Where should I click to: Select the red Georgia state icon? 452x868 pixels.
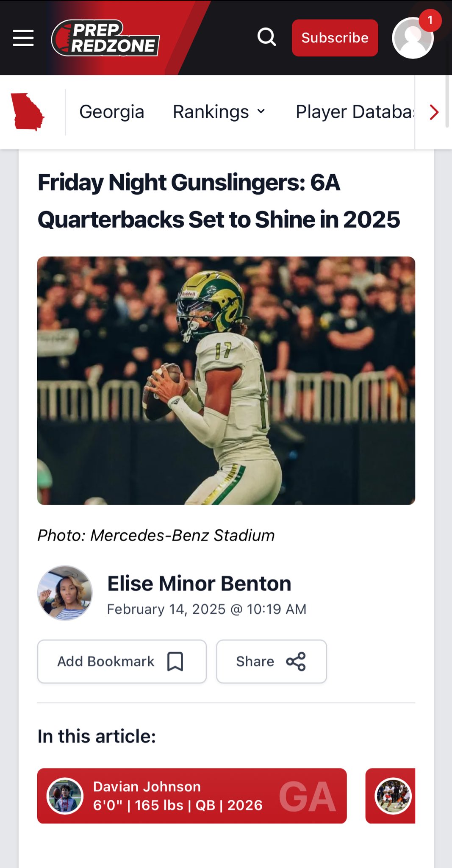(x=28, y=112)
